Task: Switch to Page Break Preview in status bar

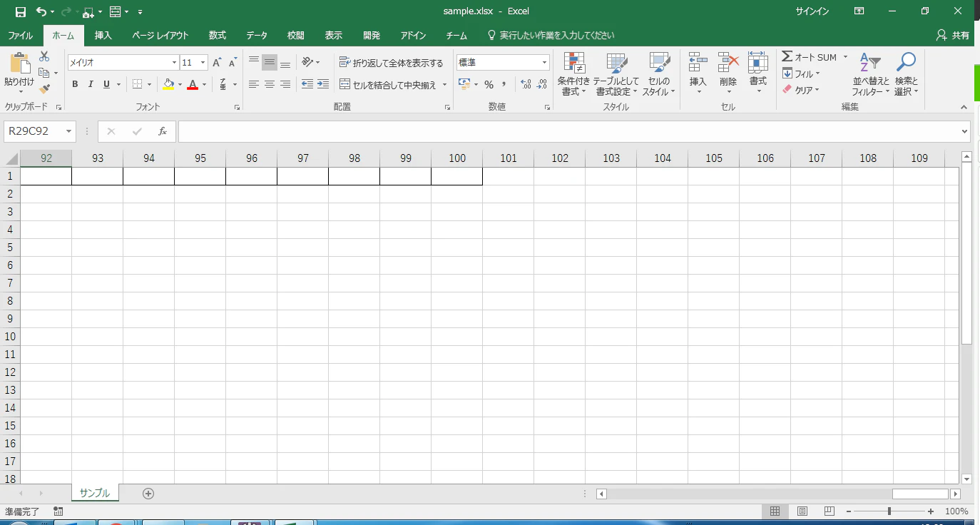Action: 830,511
